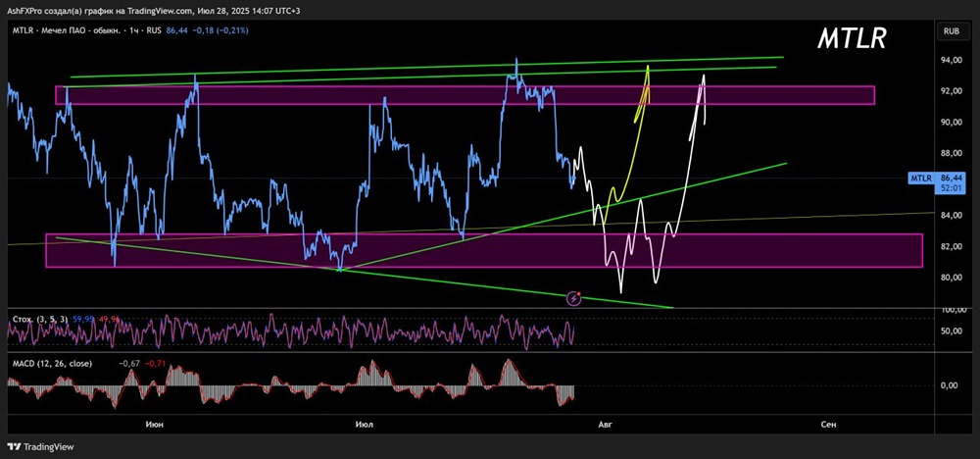Click the Стох. (3, 5, 3) indicator label

[x=38, y=320]
